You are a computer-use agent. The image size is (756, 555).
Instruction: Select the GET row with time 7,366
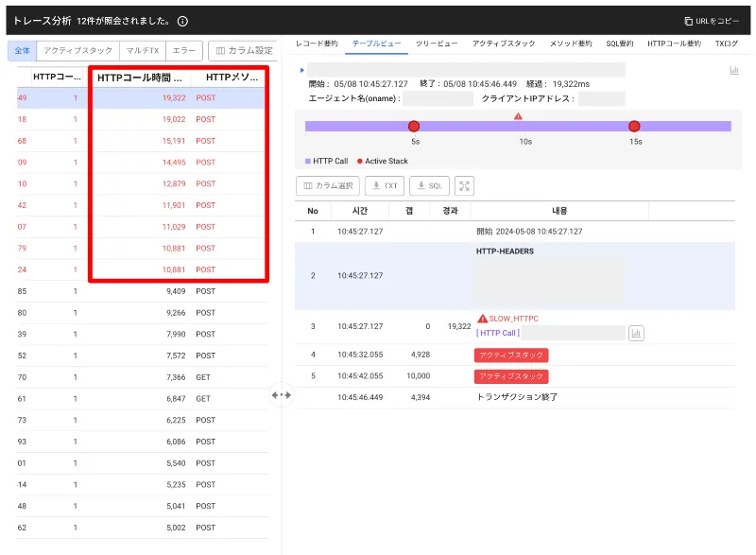click(x=143, y=377)
